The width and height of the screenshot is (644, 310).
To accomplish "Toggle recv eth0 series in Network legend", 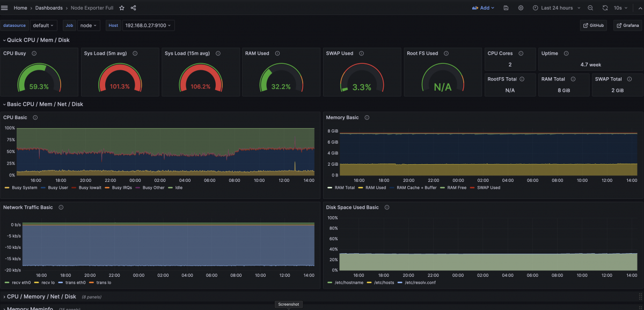I will [x=21, y=282].
